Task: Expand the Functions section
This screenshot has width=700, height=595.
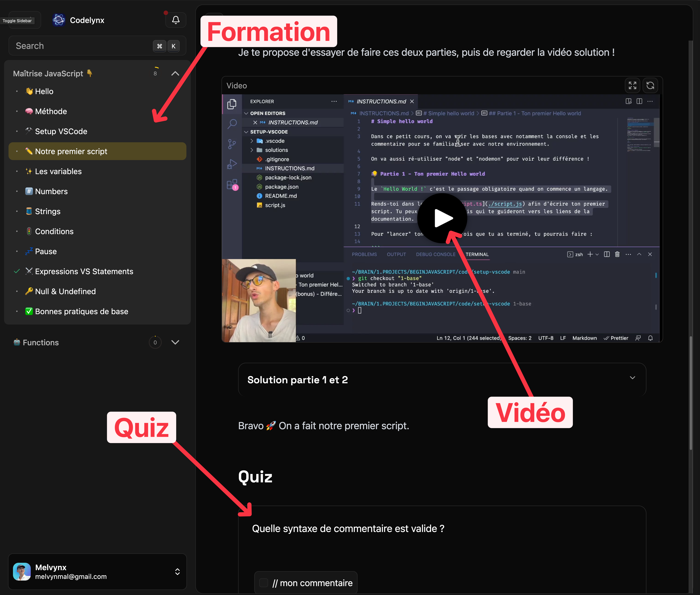Action: 175,342
